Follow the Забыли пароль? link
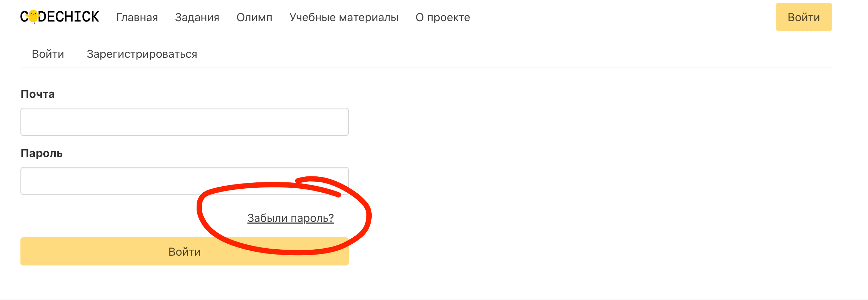This screenshot has width=868, height=300. [291, 218]
